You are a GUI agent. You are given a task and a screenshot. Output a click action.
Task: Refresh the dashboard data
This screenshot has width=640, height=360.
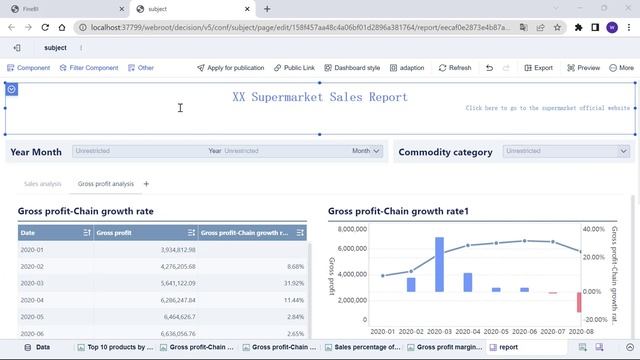pyautogui.click(x=455, y=68)
